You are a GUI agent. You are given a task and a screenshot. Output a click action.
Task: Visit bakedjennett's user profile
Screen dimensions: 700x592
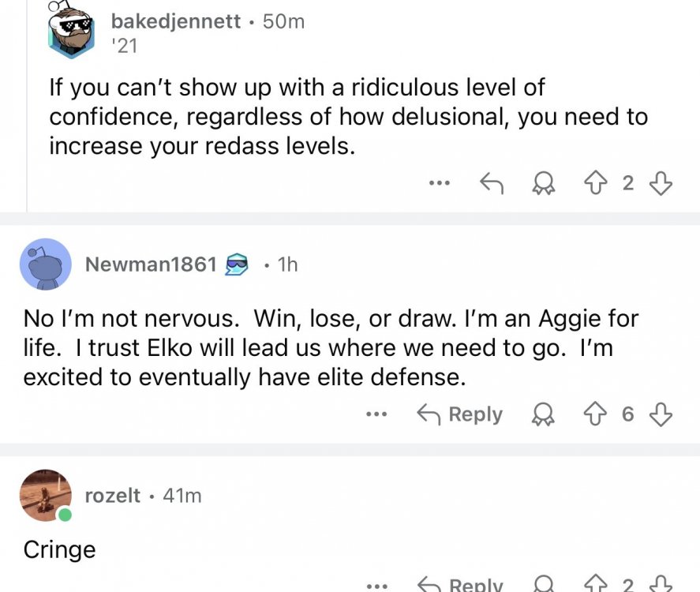175,21
